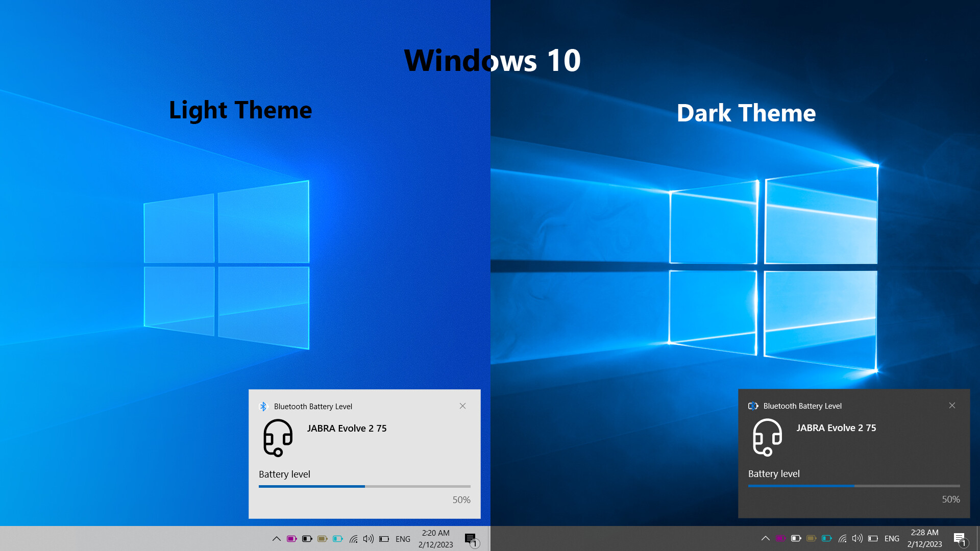The width and height of the screenshot is (980, 551).
Task: Click the notification count badge on light taskbar
Action: [x=475, y=543]
